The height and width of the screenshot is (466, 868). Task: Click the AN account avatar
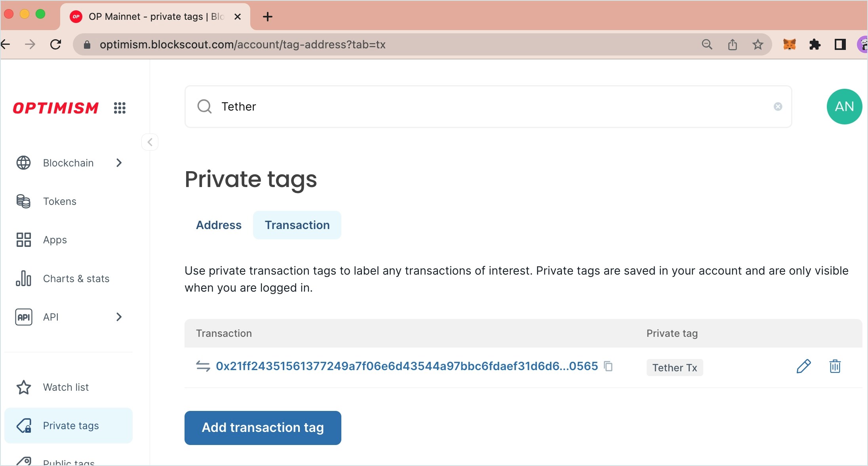[x=844, y=107]
